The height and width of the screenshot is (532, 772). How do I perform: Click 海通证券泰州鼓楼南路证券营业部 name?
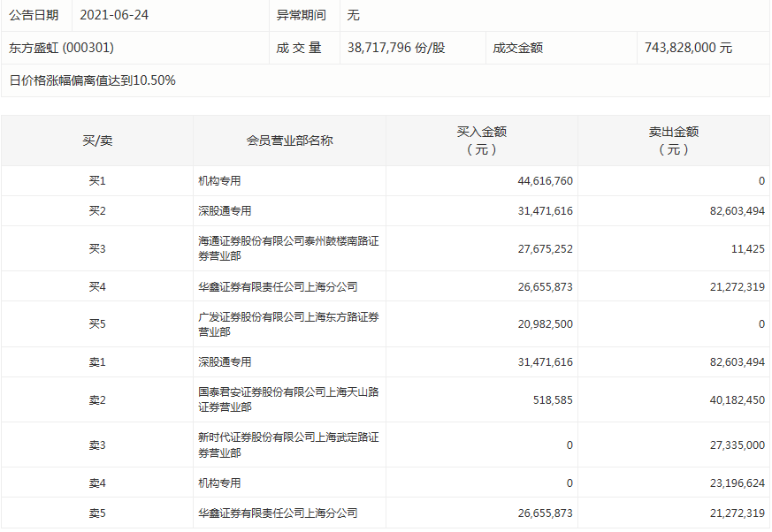click(288, 248)
